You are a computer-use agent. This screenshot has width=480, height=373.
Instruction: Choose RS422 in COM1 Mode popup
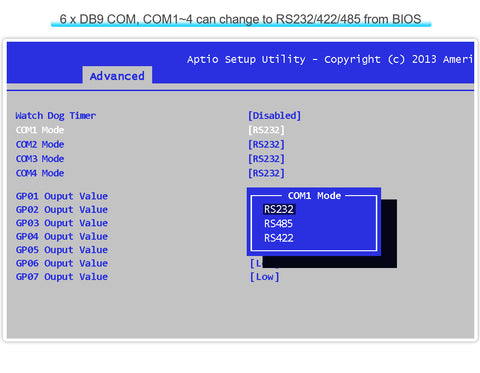[x=279, y=238]
